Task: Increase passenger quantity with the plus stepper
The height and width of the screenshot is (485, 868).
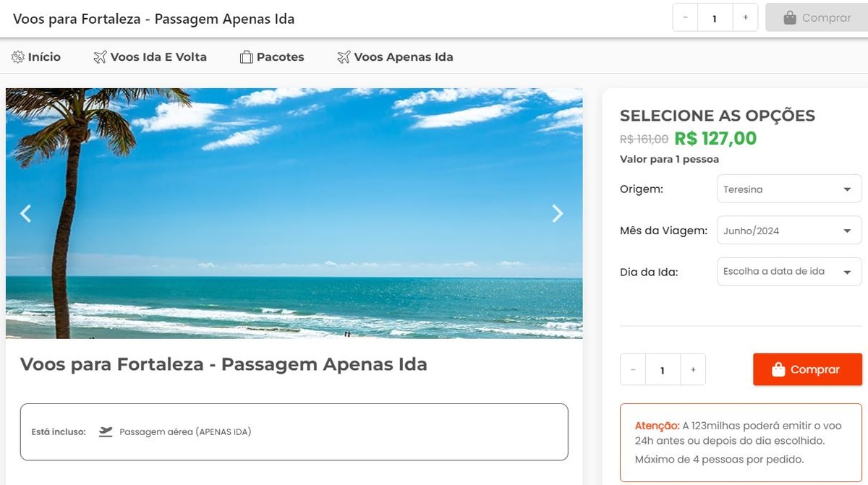Action: click(693, 369)
